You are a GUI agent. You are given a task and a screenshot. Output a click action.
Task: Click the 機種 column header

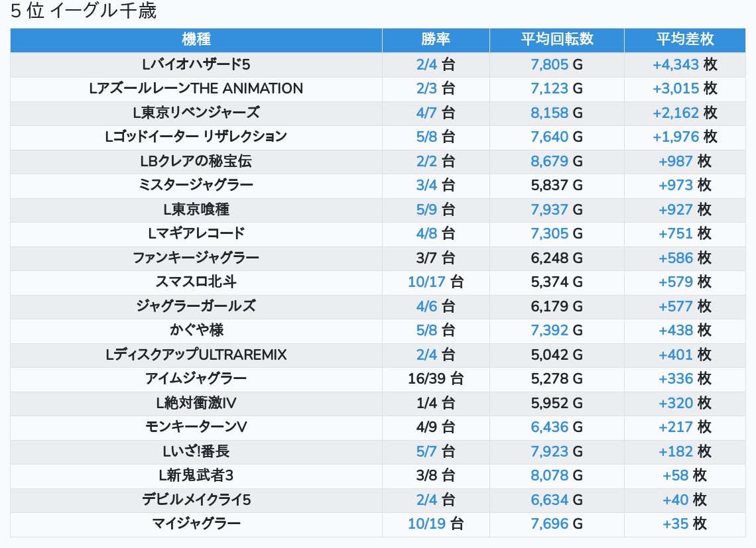[x=196, y=39]
